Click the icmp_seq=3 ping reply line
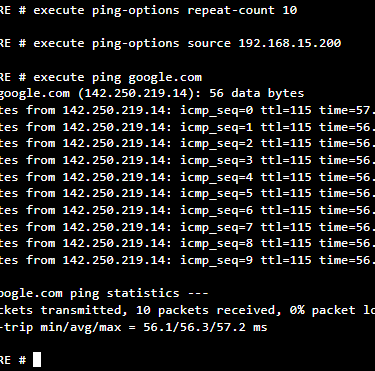Image resolution: width=375 pixels, height=371 pixels. pos(187,160)
